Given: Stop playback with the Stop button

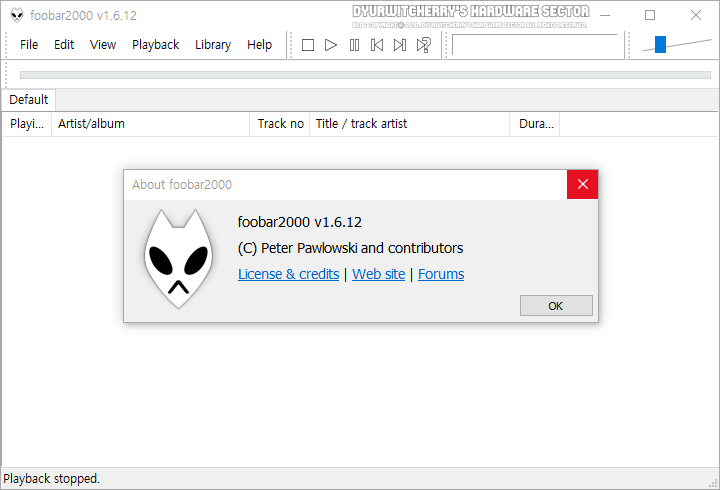Looking at the screenshot, I should click(308, 45).
